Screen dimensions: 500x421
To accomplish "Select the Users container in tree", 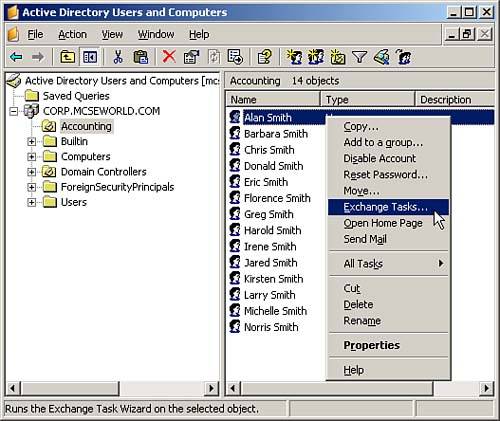I will [x=74, y=202].
